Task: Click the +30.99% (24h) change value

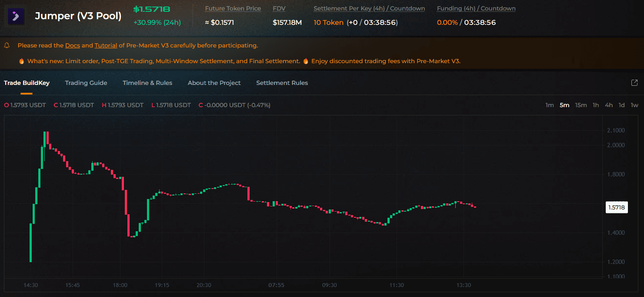Action: click(157, 22)
